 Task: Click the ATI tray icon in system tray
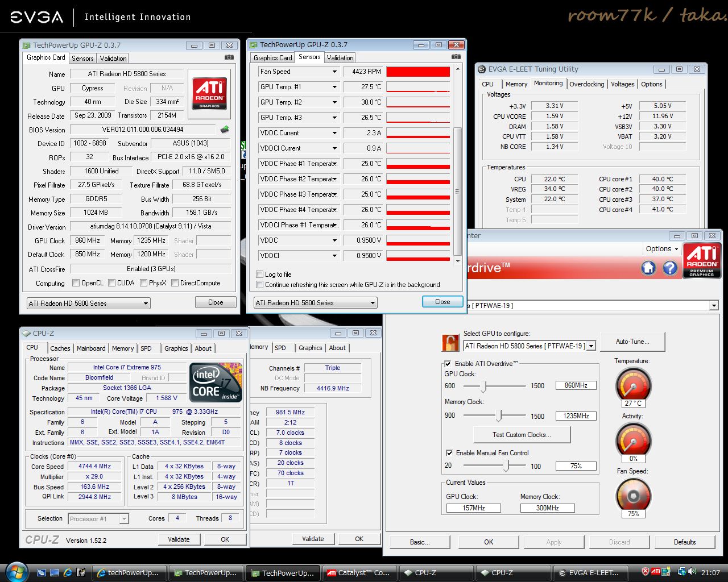(x=656, y=572)
